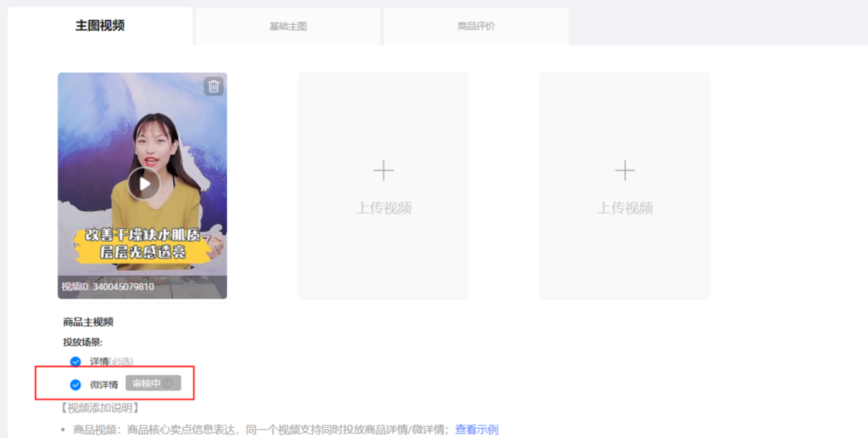Click the 上传视频 text in right slot

[625, 208]
